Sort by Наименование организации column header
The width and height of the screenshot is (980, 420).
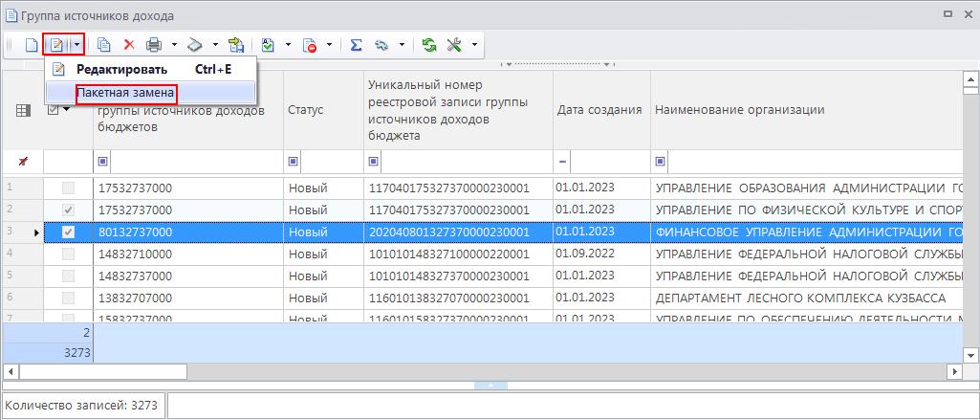806,110
